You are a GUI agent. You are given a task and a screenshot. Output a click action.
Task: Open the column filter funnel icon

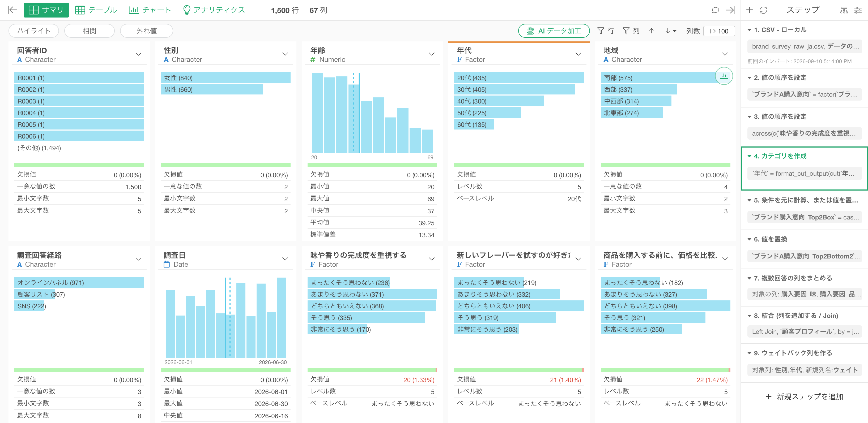626,31
